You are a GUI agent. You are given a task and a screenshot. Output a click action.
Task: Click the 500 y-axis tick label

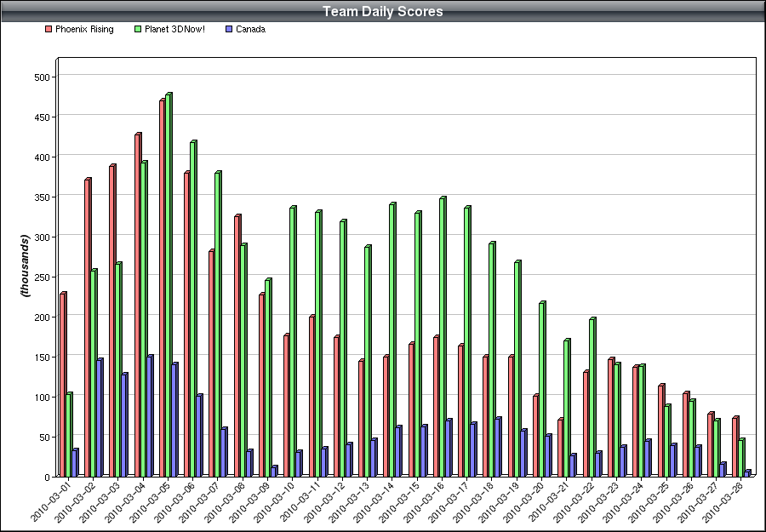point(42,77)
